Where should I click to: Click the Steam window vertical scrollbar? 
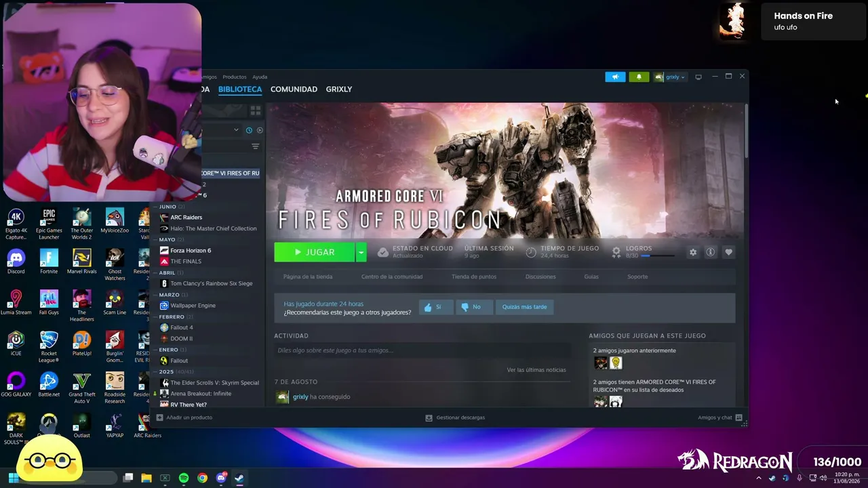coord(746,132)
